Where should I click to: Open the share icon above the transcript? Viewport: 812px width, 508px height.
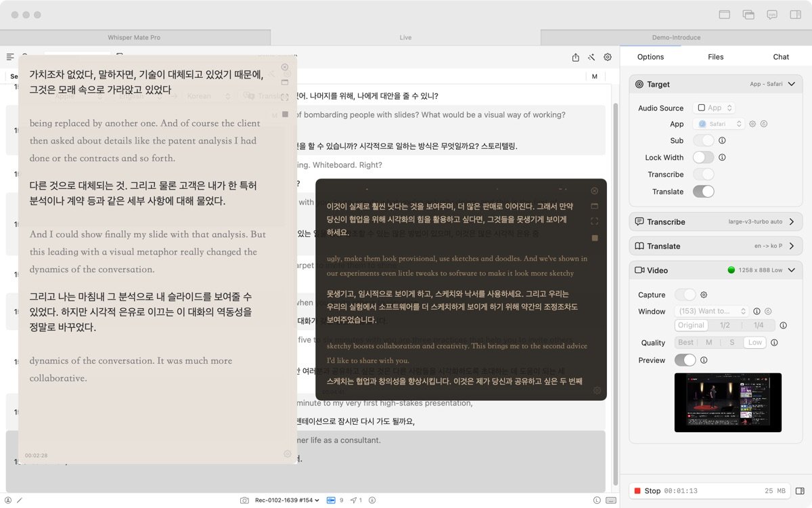pos(577,58)
